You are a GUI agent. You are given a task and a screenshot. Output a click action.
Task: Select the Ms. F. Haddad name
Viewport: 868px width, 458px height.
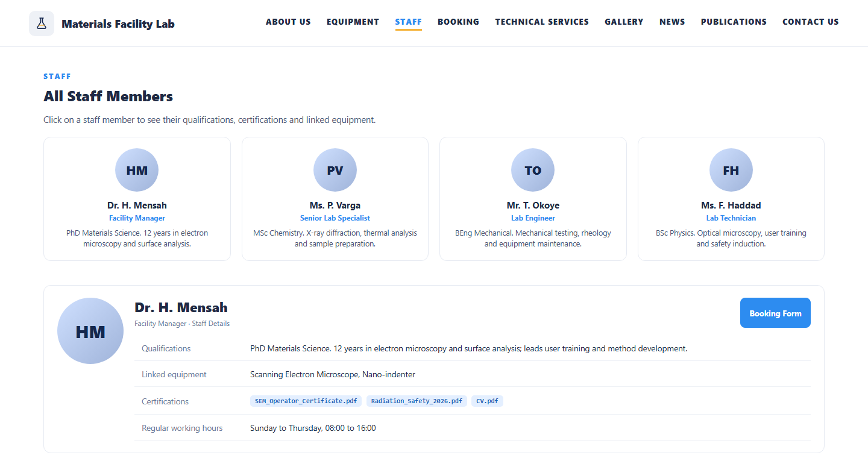click(x=731, y=205)
